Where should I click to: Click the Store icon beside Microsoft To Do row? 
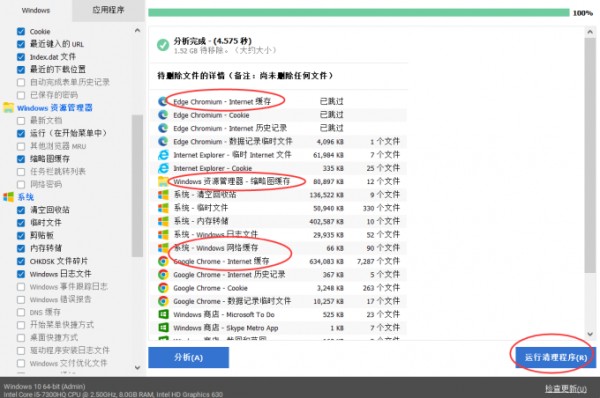[163, 314]
